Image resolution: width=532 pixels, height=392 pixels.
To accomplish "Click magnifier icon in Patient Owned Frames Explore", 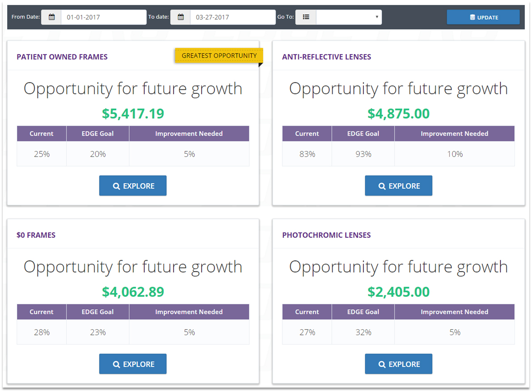I will 116,186.
